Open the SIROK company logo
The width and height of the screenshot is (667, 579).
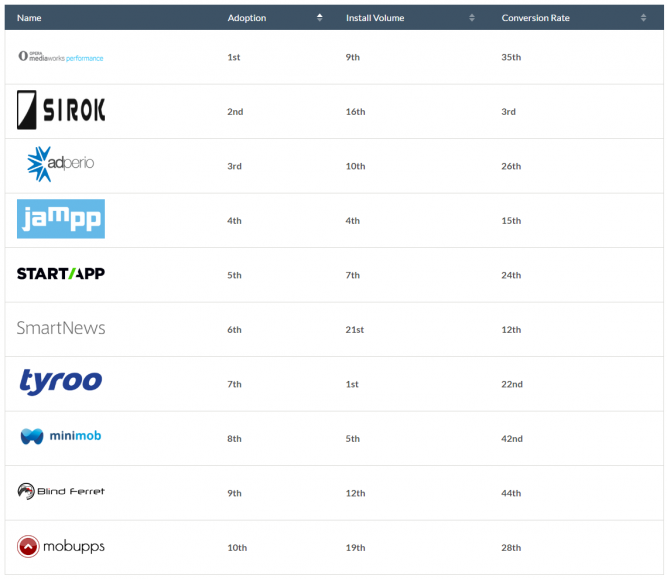click(61, 111)
